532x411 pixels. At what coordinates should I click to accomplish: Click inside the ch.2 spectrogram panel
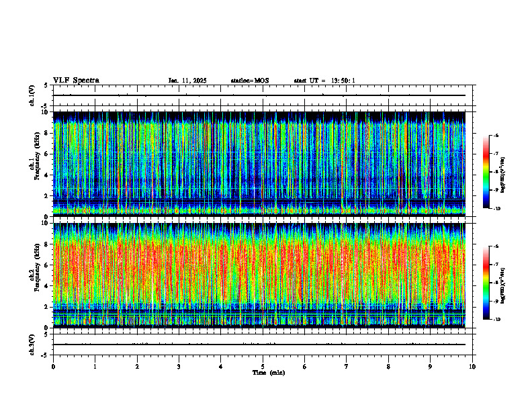pyautogui.click(x=259, y=275)
